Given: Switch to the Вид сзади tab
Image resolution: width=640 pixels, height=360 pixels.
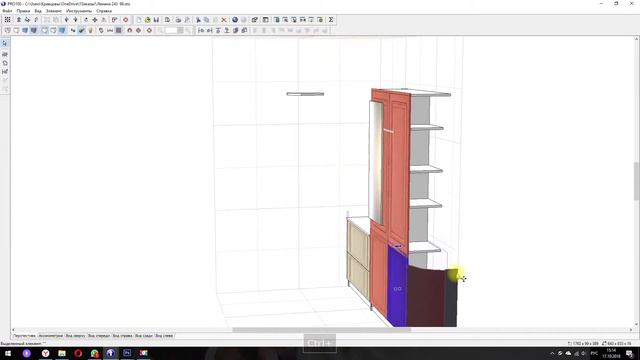Looking at the screenshot, I should (x=144, y=336).
